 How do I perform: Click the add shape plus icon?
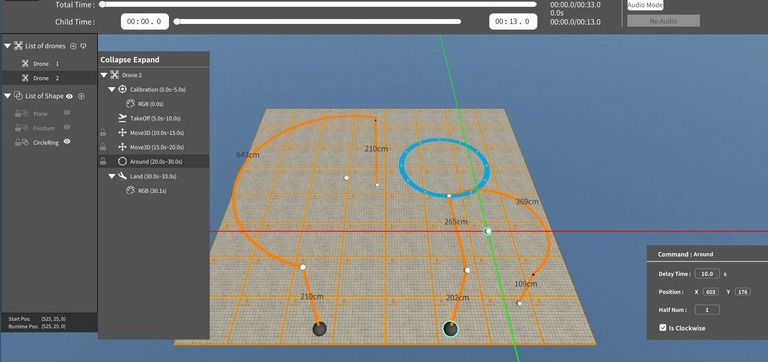[x=81, y=97]
